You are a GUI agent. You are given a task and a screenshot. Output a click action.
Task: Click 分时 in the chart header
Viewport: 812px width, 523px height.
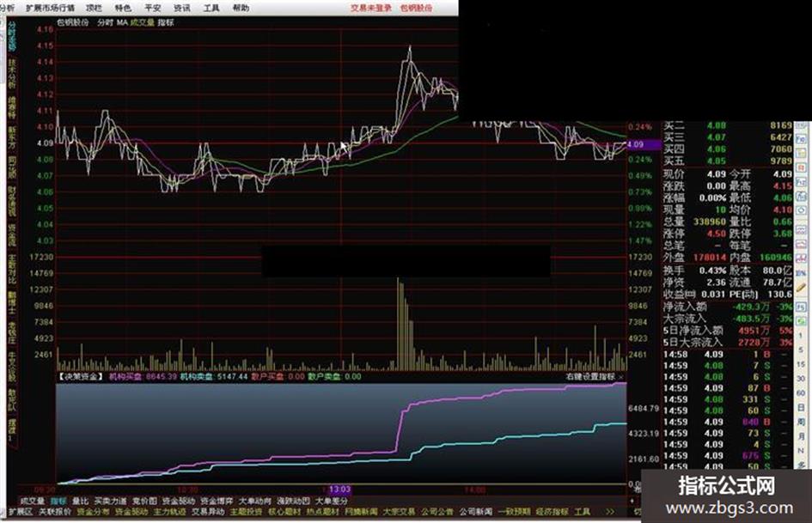click(x=105, y=22)
